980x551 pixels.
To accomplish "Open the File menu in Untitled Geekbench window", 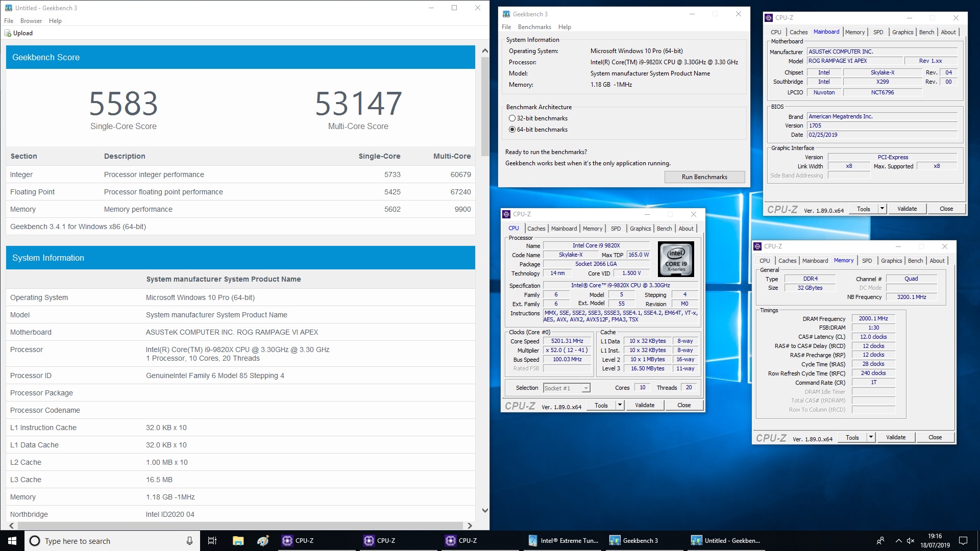I will point(9,21).
